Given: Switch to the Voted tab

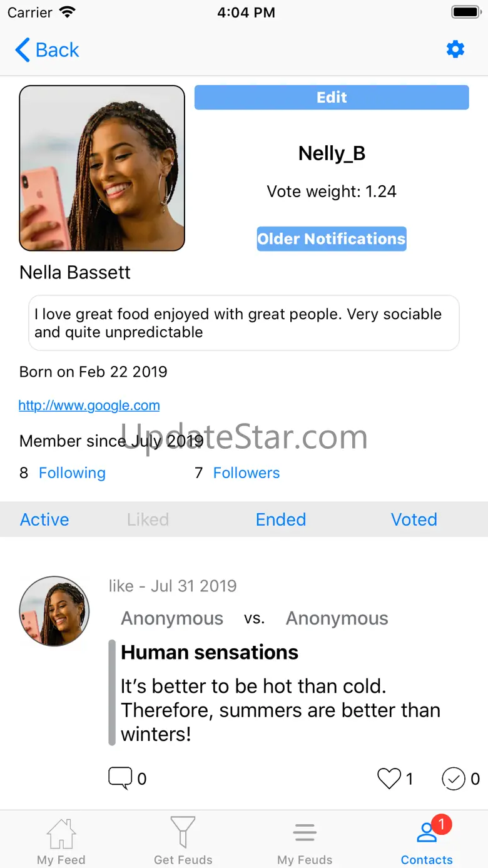Looking at the screenshot, I should point(414,519).
